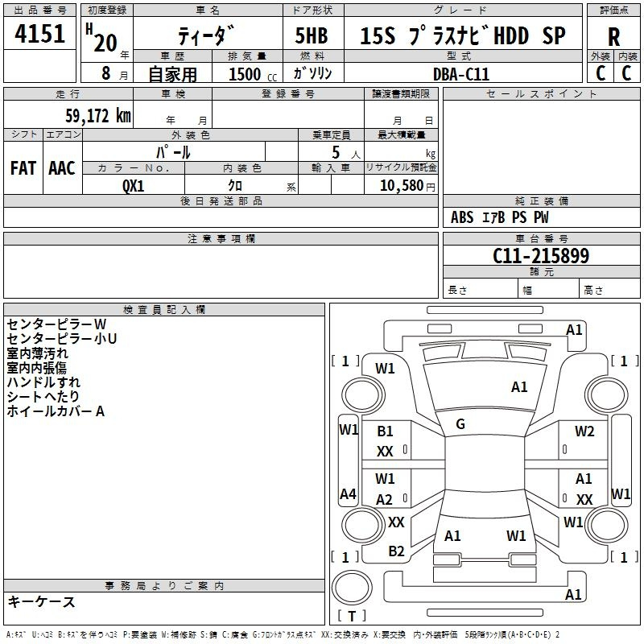644x644 pixels.
Task: Click the note 室内薄汚れ
Action: [x=37, y=353]
